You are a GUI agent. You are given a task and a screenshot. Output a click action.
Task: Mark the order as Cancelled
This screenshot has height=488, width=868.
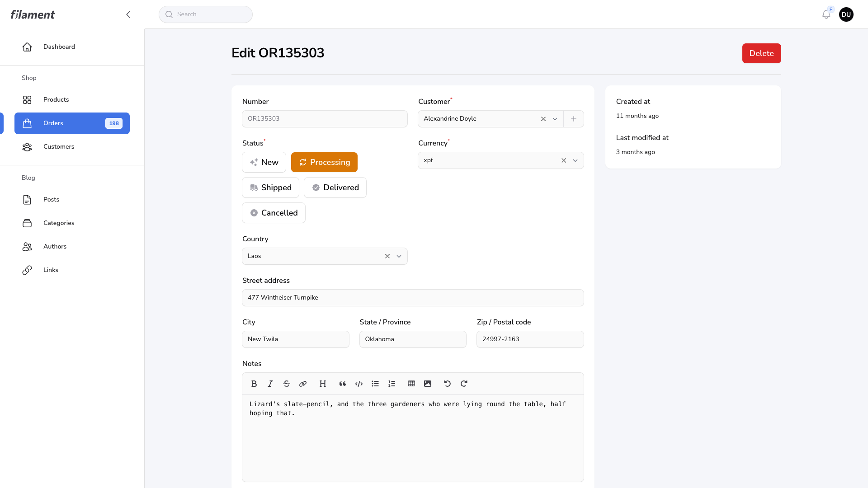274,213
